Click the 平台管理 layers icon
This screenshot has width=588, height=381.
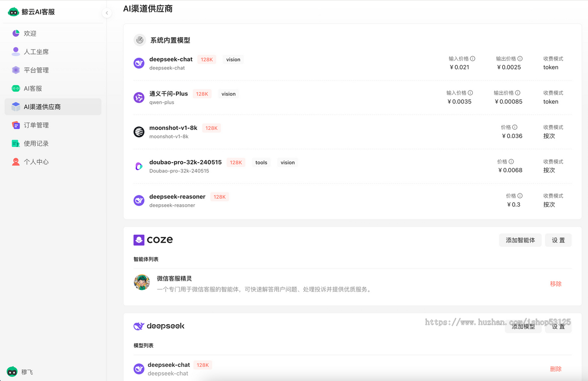tap(16, 70)
